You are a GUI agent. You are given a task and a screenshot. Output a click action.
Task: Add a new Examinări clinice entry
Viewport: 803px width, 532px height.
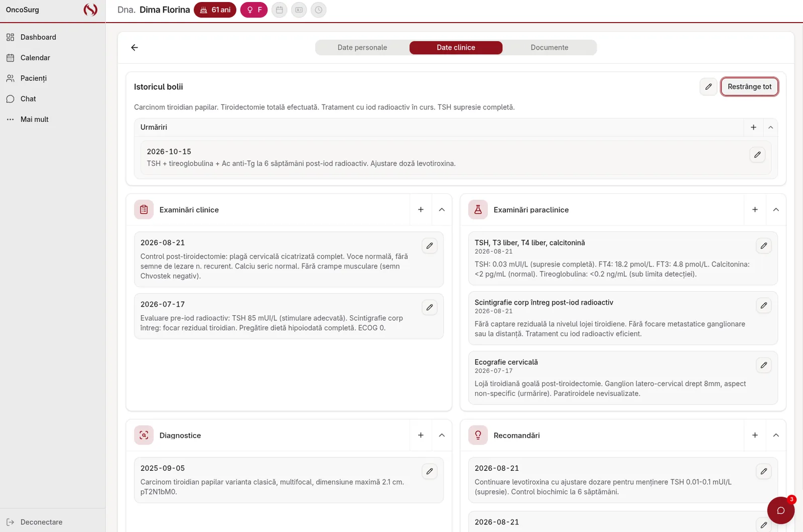(421, 210)
